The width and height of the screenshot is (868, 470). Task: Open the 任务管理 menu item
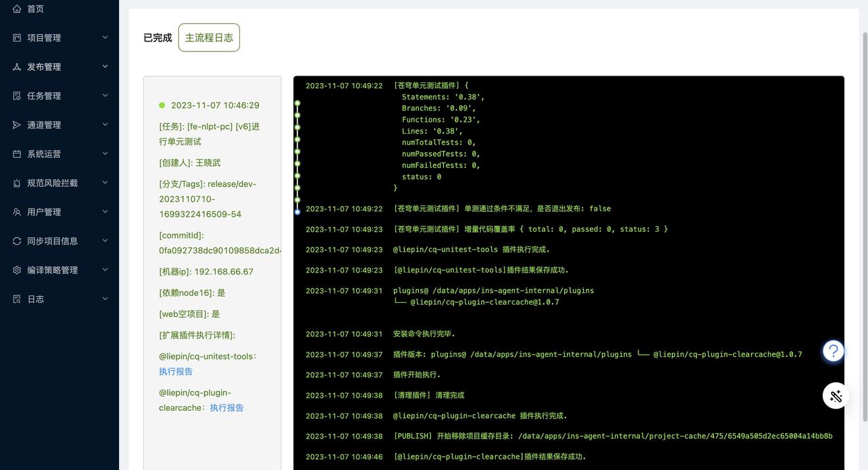pyautogui.click(x=44, y=95)
